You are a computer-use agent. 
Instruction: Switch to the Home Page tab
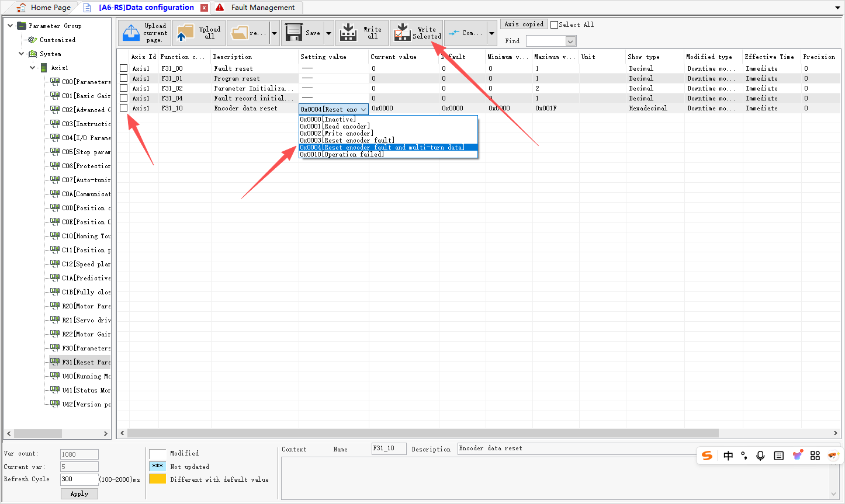tap(44, 8)
